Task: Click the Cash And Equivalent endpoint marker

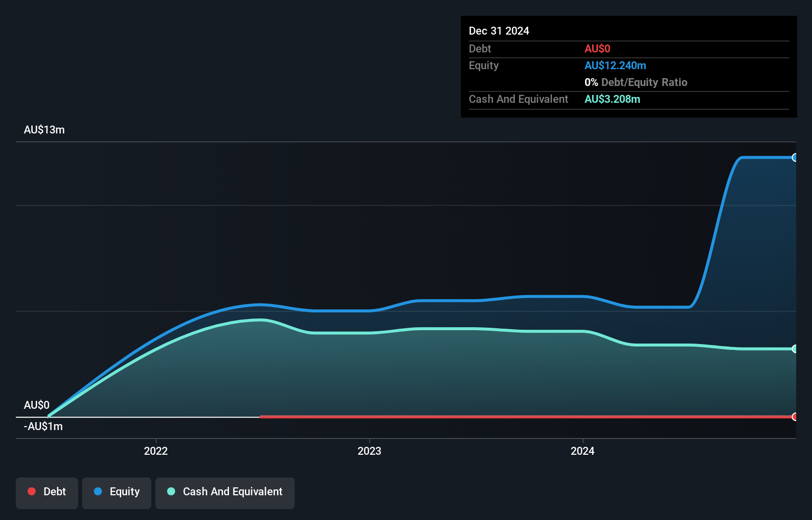Action: click(x=795, y=349)
